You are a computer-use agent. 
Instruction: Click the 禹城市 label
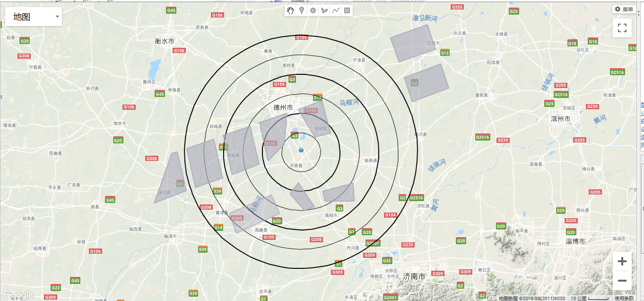331,215
